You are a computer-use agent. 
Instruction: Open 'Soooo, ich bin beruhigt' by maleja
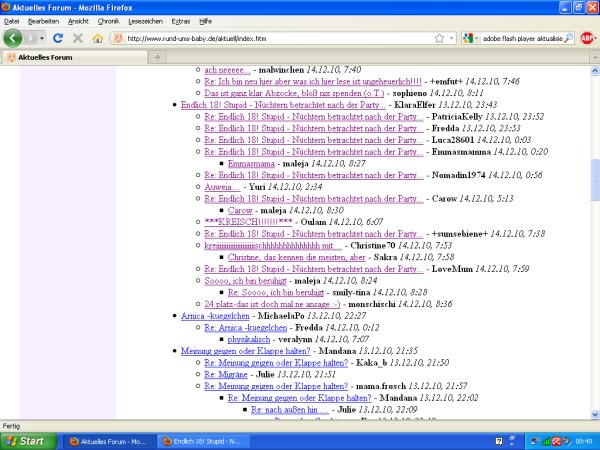pos(245,281)
